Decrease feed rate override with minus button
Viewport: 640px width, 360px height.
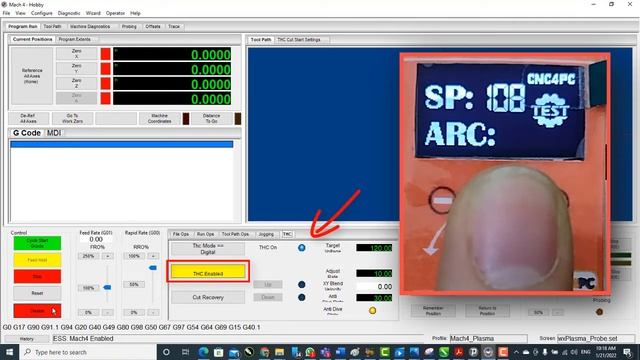(108, 312)
